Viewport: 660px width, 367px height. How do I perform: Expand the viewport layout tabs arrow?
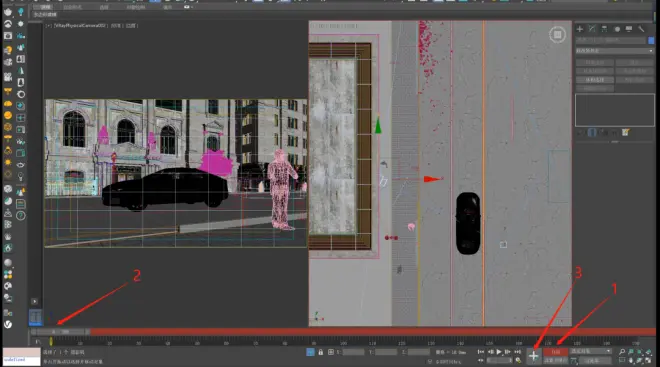(x=35, y=301)
